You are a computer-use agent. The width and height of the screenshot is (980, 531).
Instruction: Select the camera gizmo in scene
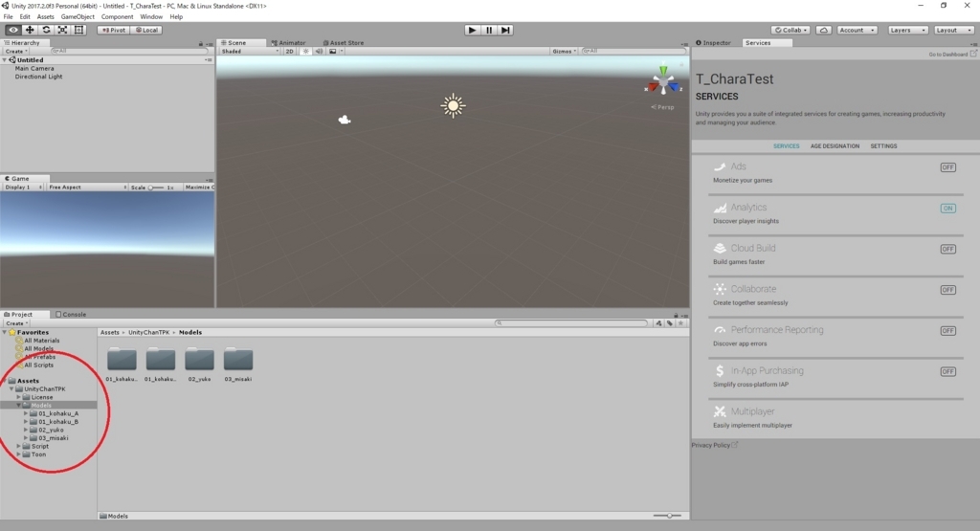pos(345,120)
